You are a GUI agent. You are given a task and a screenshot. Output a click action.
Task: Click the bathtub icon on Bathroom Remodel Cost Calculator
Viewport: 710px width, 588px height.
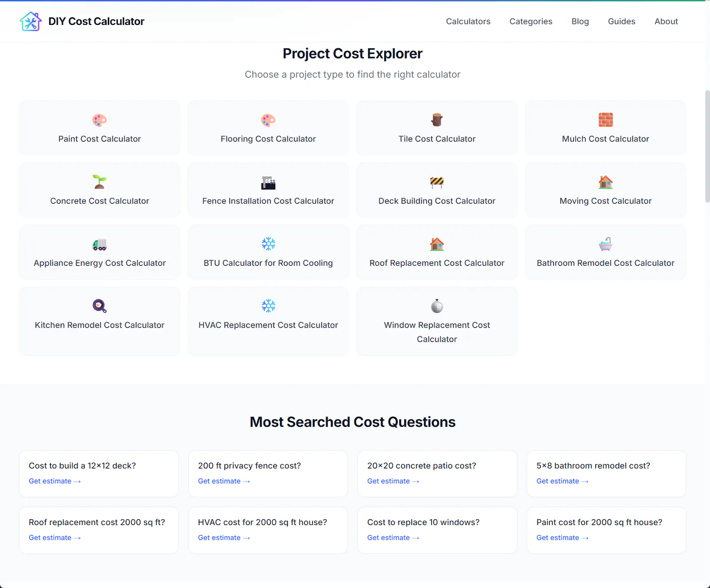point(605,244)
